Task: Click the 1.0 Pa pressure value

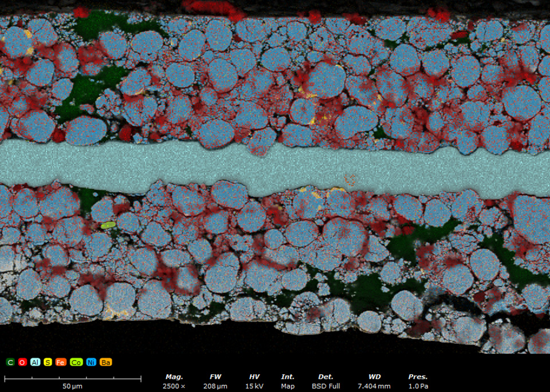Action: (x=418, y=386)
